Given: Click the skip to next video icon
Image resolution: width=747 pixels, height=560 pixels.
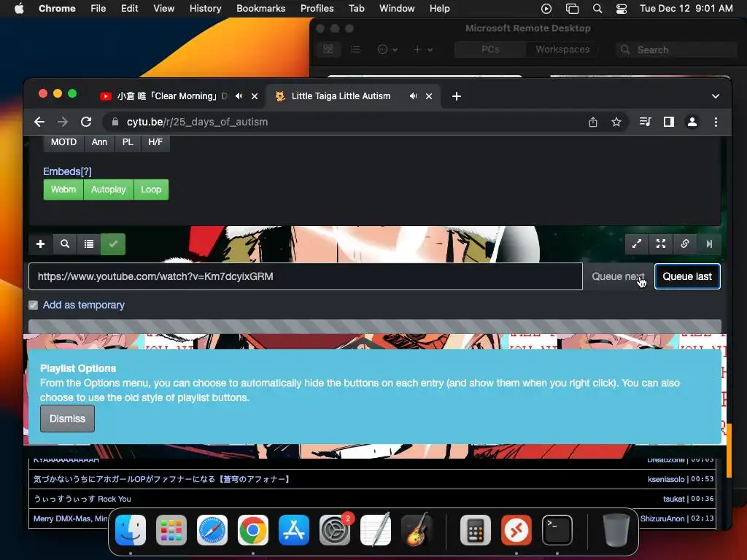Looking at the screenshot, I should [709, 244].
